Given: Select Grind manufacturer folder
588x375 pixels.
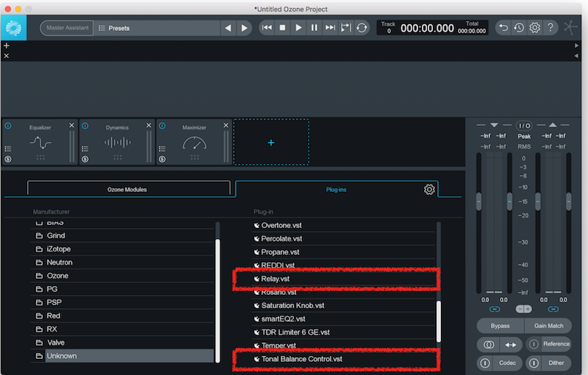Looking at the screenshot, I should pos(122,235).
